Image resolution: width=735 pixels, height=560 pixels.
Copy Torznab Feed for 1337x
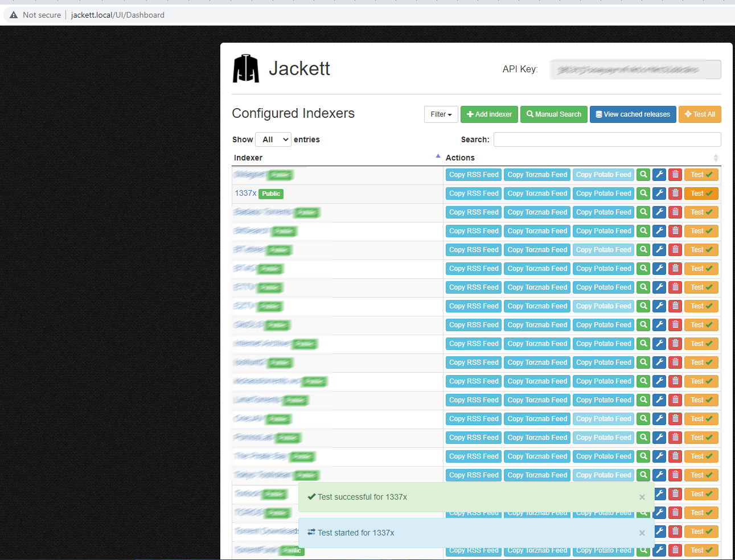tap(537, 193)
